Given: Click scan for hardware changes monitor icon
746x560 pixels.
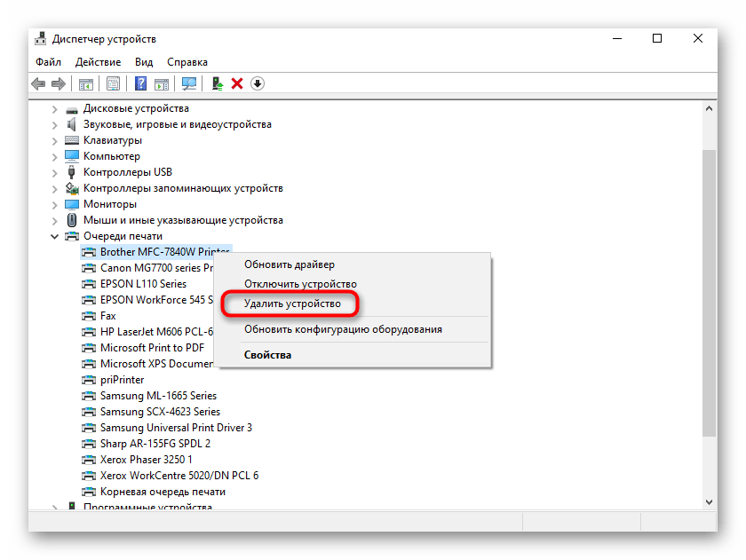Looking at the screenshot, I should pyautogui.click(x=188, y=83).
